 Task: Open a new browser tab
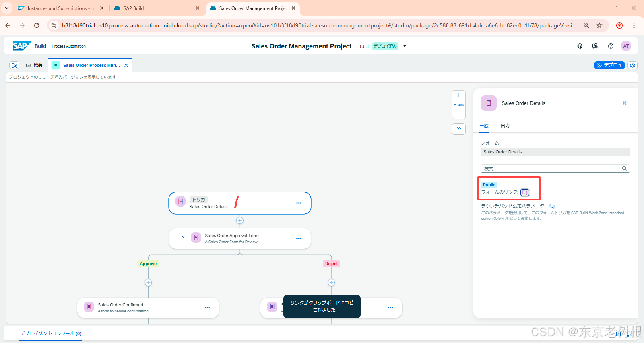tap(308, 8)
